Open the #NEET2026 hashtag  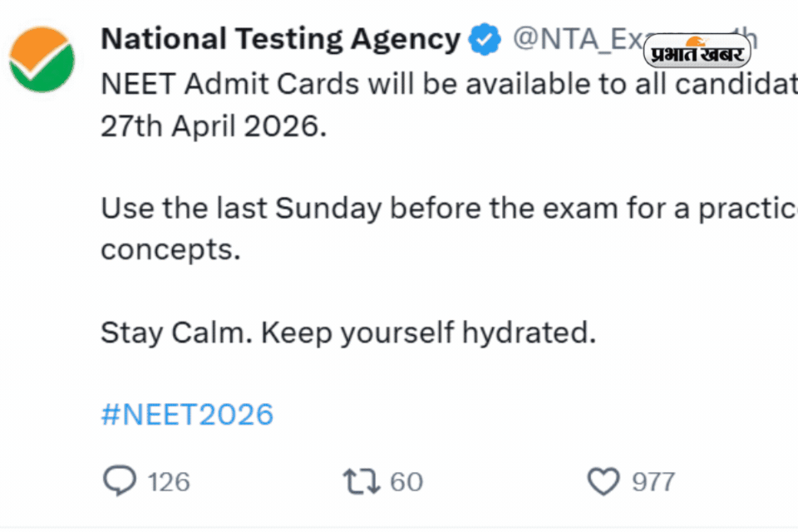[186, 413]
